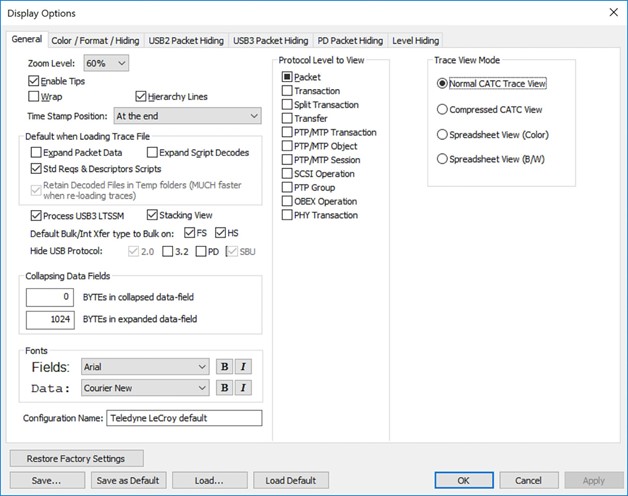Expand Time Stamp Position dropdown
The height and width of the screenshot is (496, 628).
(x=187, y=116)
